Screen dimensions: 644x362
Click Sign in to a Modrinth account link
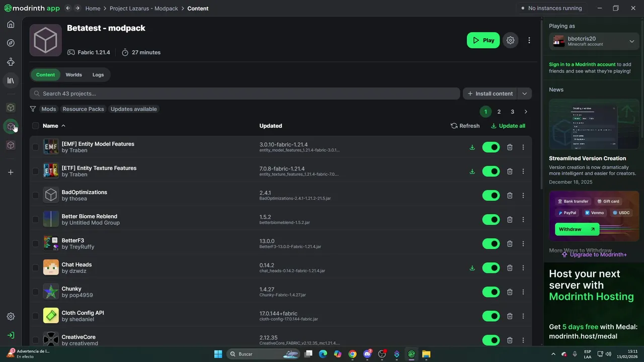[x=582, y=64]
